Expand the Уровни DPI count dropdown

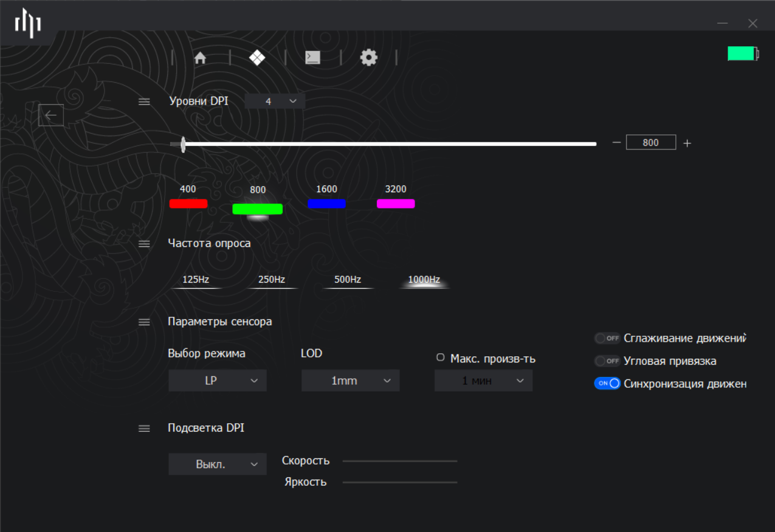coord(275,102)
